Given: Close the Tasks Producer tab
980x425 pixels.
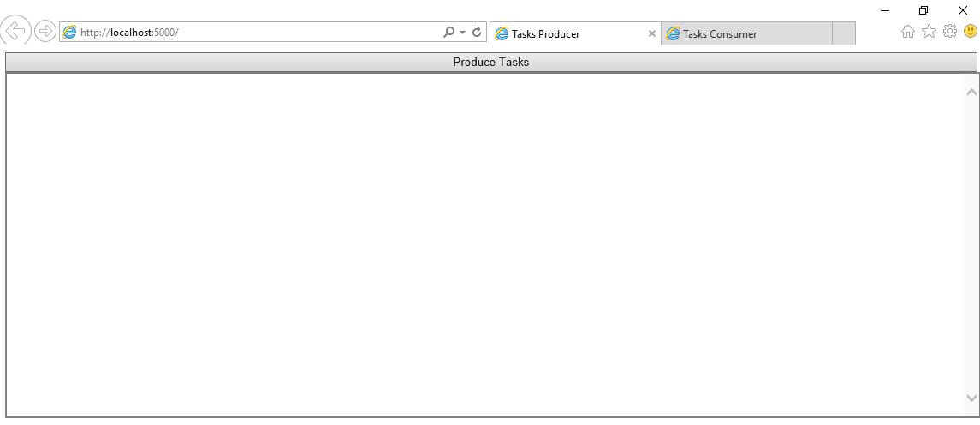Looking at the screenshot, I should [652, 34].
